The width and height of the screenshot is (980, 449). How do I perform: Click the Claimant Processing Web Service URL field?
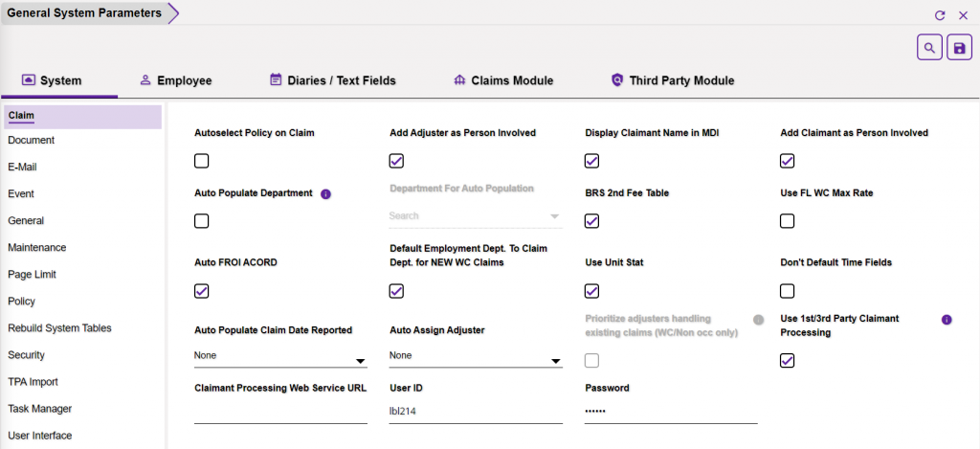[279, 412]
